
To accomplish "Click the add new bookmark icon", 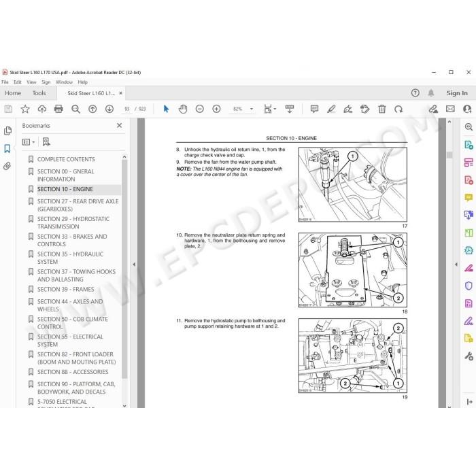I will coord(46,141).
